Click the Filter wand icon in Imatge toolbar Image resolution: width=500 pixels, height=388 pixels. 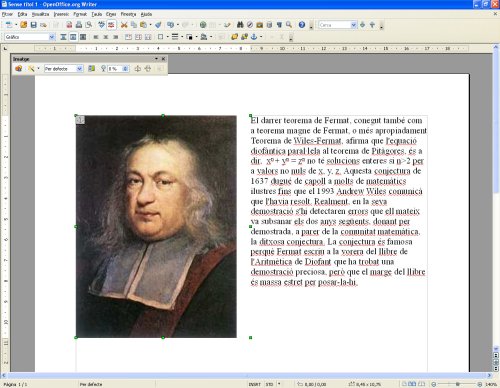pyautogui.click(x=31, y=69)
